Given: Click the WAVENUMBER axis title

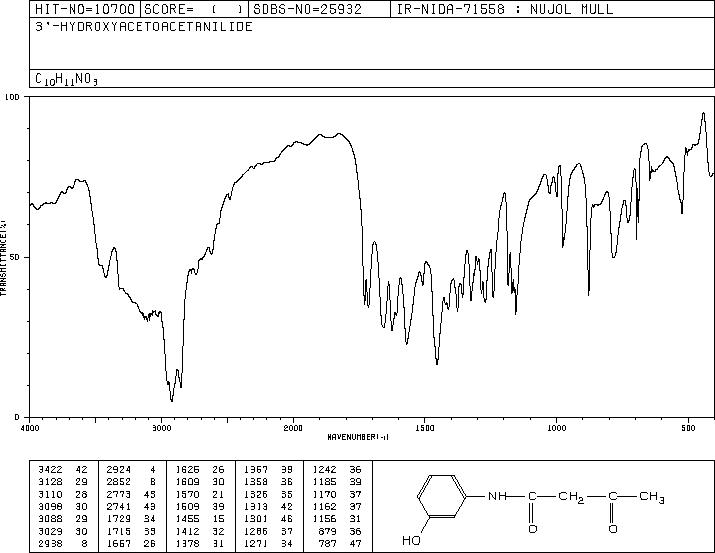Looking at the screenshot, I should point(358,437).
